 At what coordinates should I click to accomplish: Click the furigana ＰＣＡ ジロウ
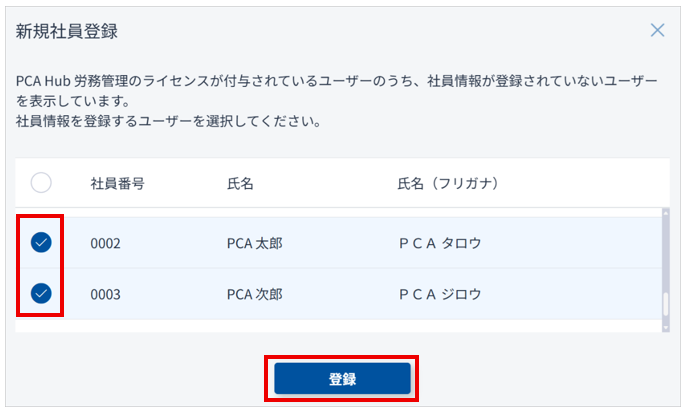[x=439, y=294]
